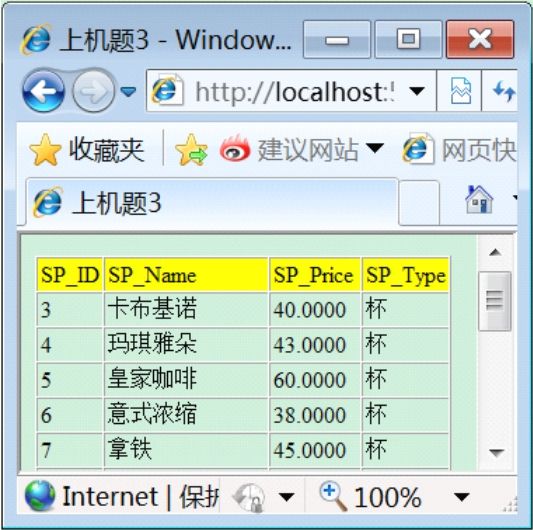Open a new blank tab
Image resolution: width=533 pixels, height=530 pixels.
[419, 203]
